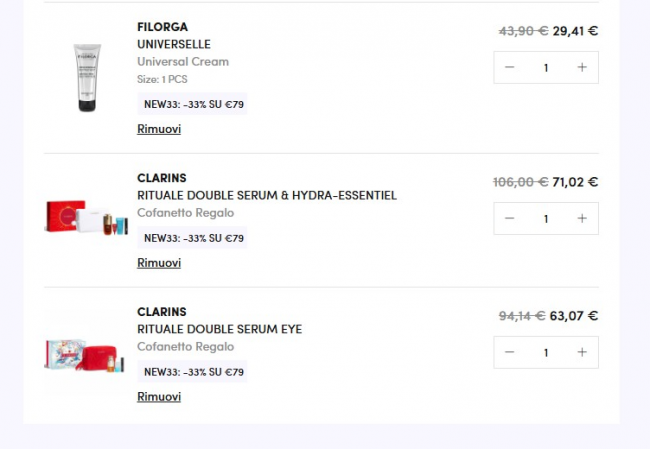Increase Filorga Universelle quantity with plus icon
Image resolution: width=650 pixels, height=449 pixels.
pyautogui.click(x=582, y=68)
